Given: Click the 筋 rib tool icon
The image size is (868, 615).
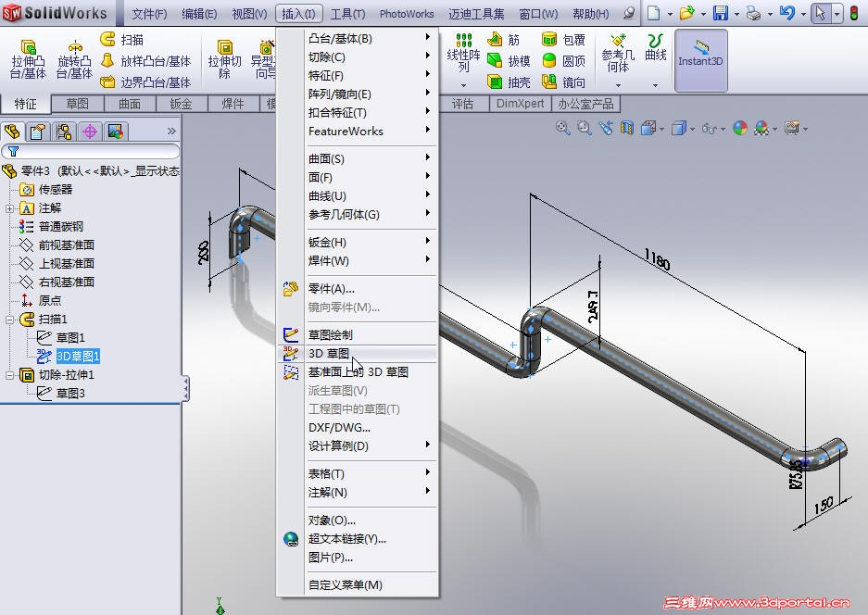Looking at the screenshot, I should (x=495, y=39).
